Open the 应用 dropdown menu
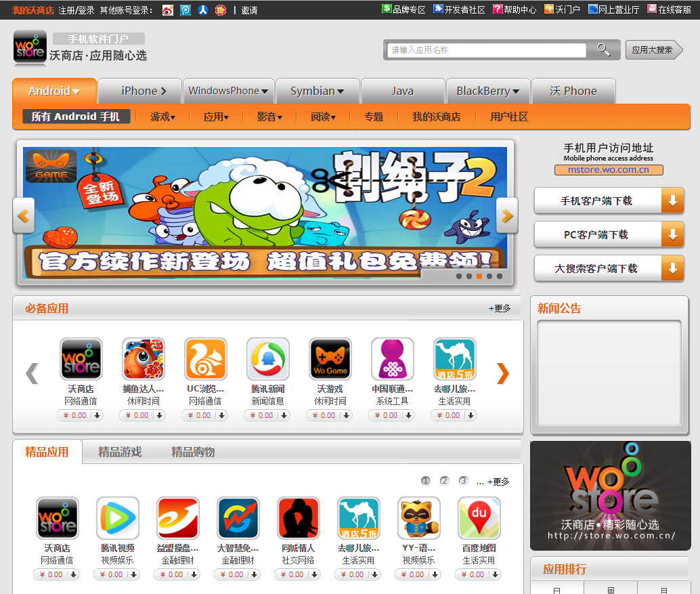This screenshot has height=594, width=700. pyautogui.click(x=216, y=116)
